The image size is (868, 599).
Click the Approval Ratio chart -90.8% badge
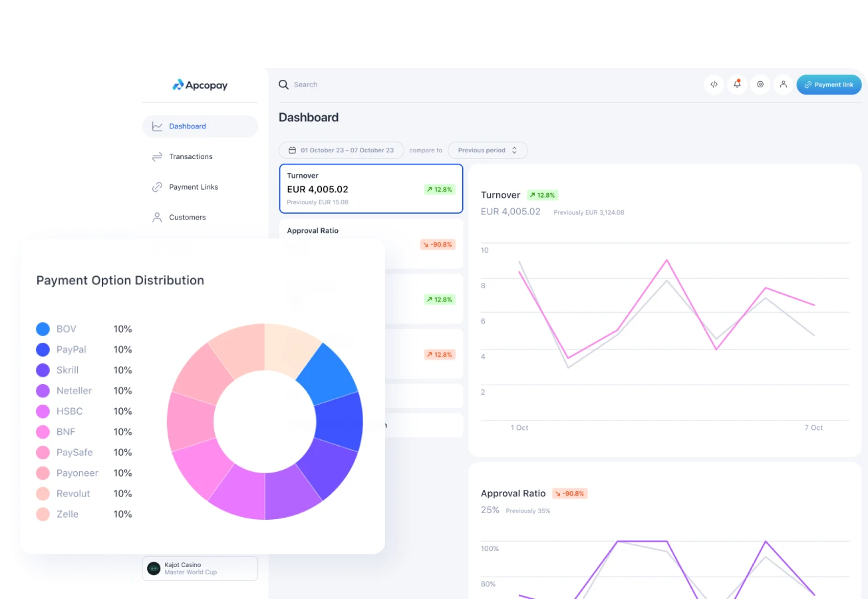pyautogui.click(x=570, y=493)
